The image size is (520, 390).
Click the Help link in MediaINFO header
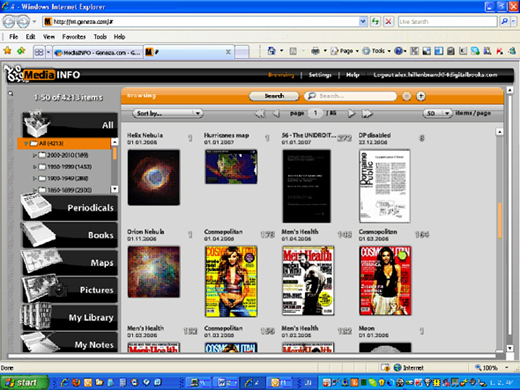(x=352, y=75)
